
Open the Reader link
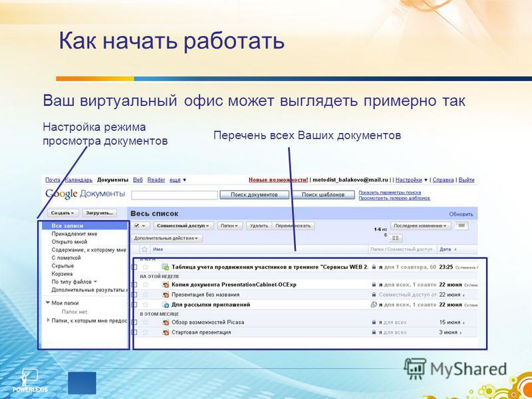[x=156, y=180]
